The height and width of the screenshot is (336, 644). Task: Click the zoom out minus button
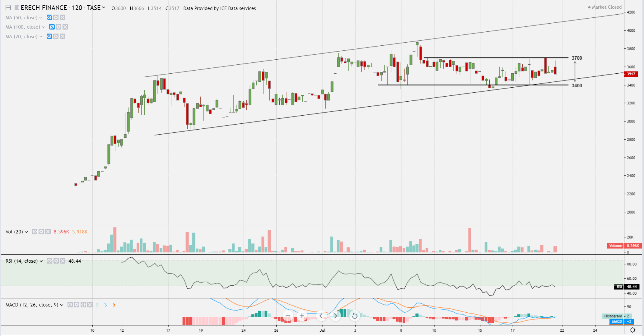point(288,316)
